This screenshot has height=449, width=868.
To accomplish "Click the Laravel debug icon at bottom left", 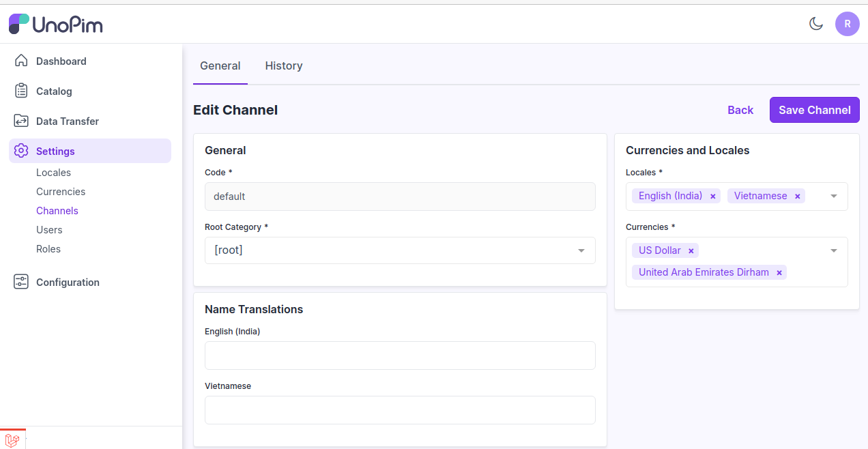I will pos(12,440).
